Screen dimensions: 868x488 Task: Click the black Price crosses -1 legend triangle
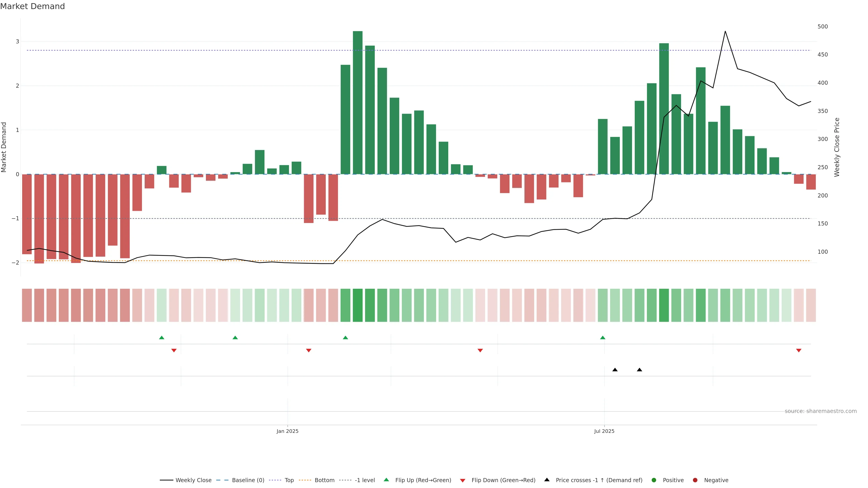click(547, 480)
